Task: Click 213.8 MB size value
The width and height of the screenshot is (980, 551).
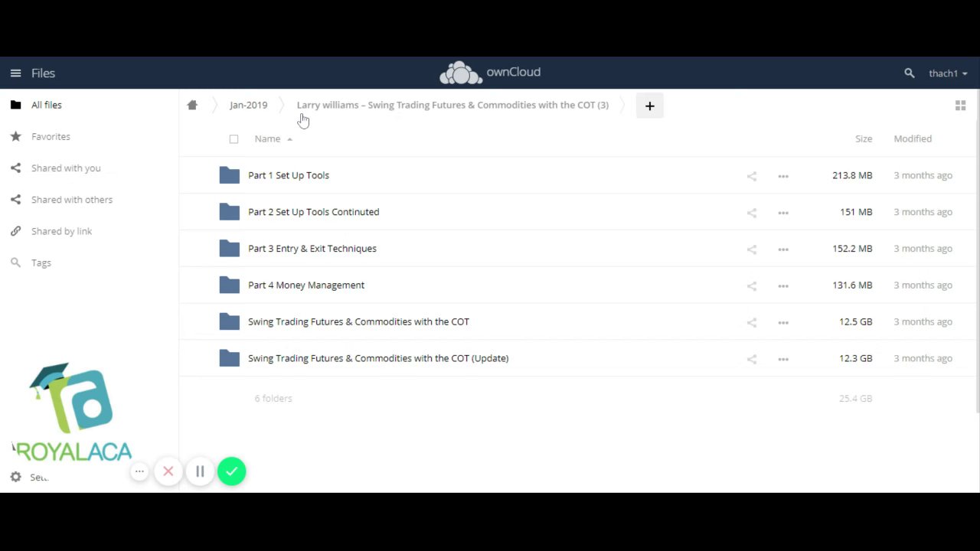Action: (x=852, y=175)
